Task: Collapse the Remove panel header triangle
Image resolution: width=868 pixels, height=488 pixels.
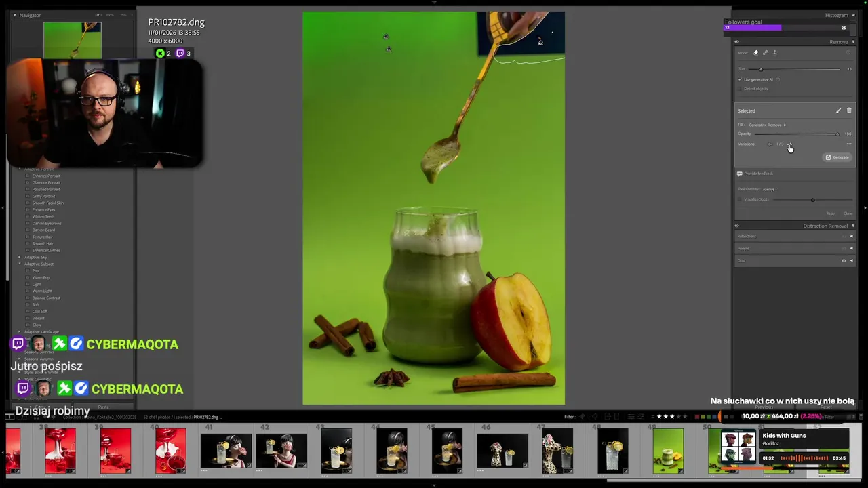Action: [853, 42]
